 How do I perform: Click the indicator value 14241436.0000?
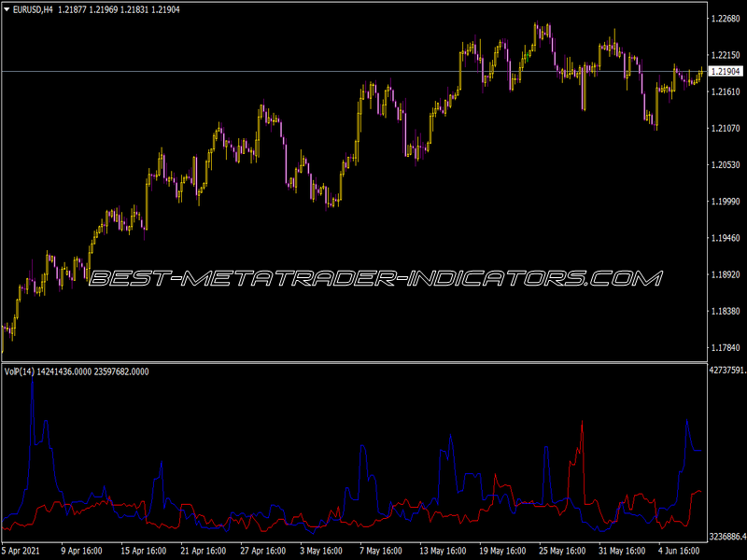pyautogui.click(x=63, y=371)
